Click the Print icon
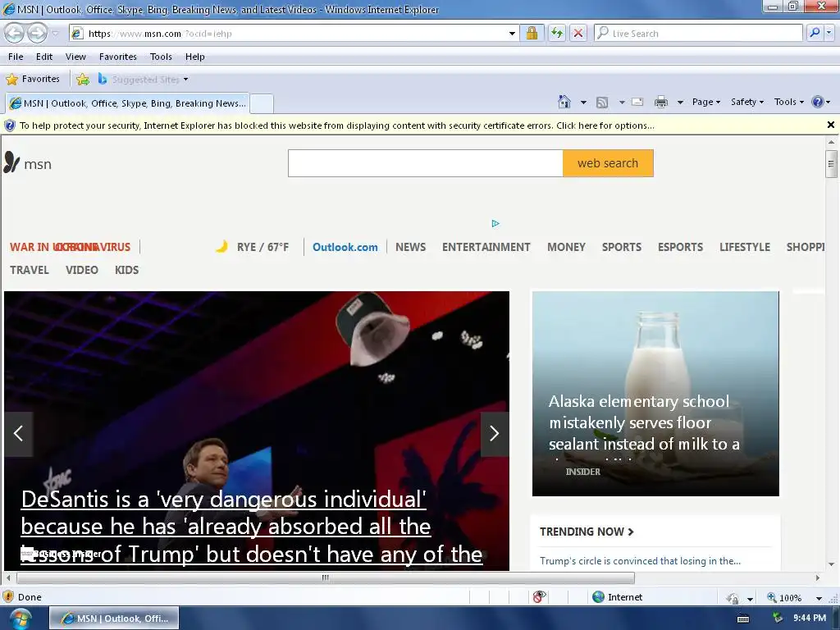This screenshot has height=630, width=840. coord(661,102)
